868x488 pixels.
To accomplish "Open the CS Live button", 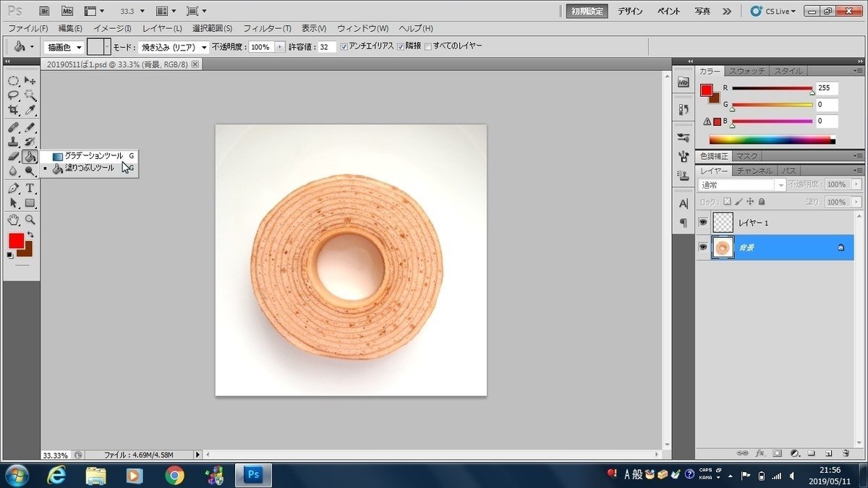I will pyautogui.click(x=773, y=11).
